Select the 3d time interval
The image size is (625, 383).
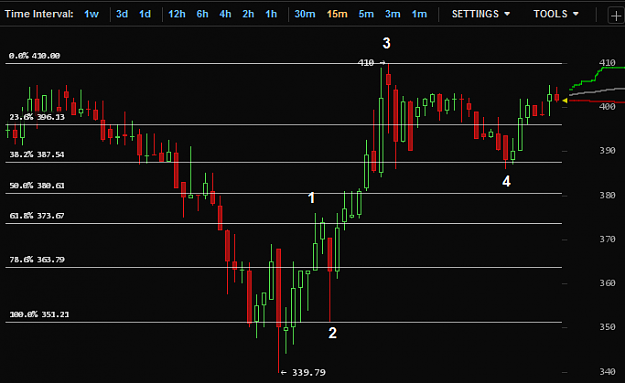[122, 14]
